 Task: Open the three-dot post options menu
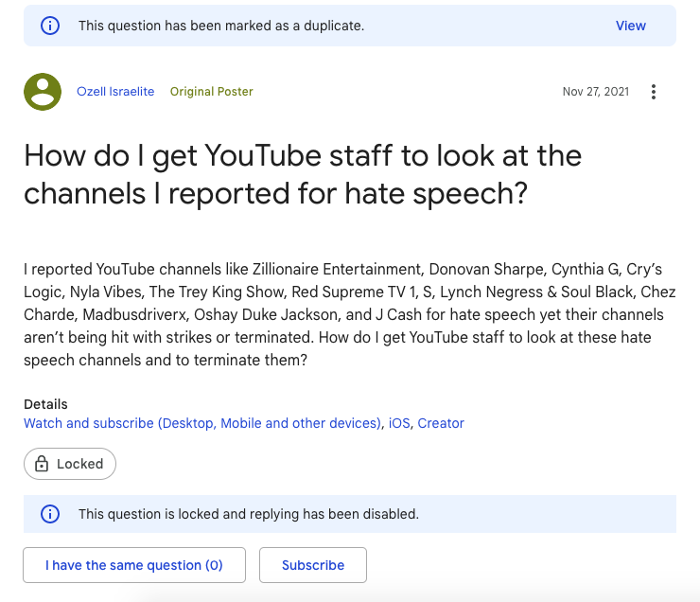coord(653,92)
